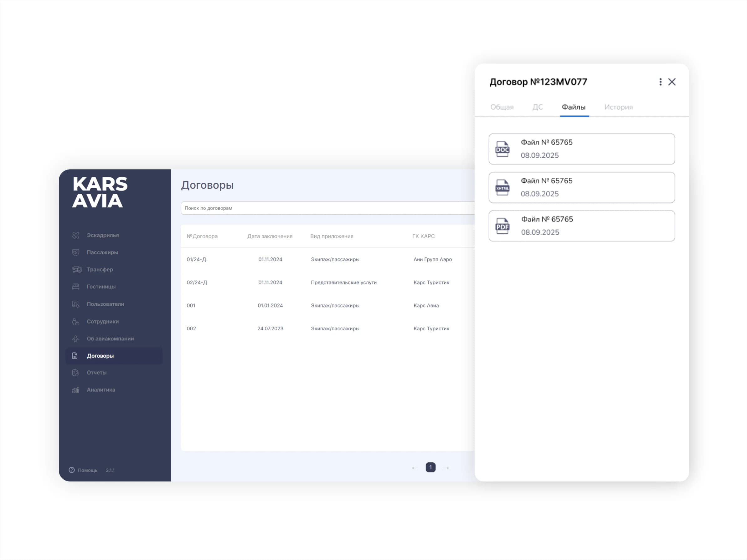This screenshot has width=747, height=560.
Task: Click the XHTML file icon
Action: coord(502,188)
